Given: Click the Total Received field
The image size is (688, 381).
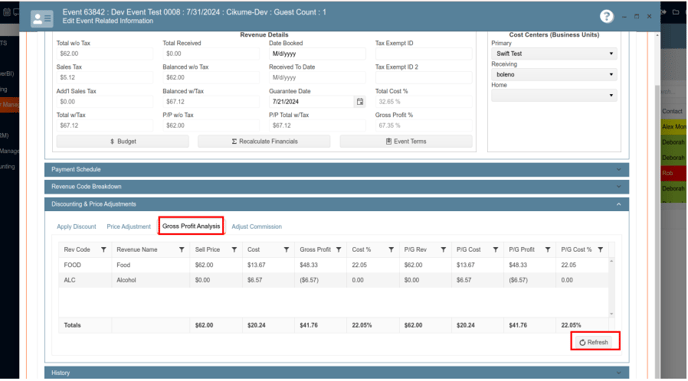Looking at the screenshot, I should [x=211, y=54].
